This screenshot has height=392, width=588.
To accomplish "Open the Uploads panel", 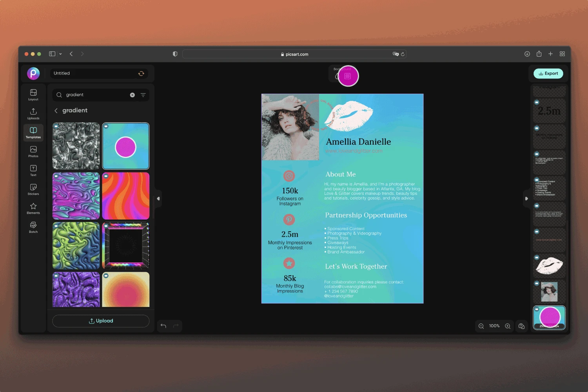I will 33,114.
